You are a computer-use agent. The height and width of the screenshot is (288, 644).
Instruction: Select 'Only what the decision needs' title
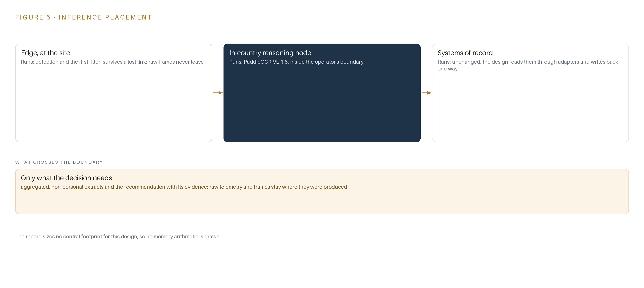point(66,178)
